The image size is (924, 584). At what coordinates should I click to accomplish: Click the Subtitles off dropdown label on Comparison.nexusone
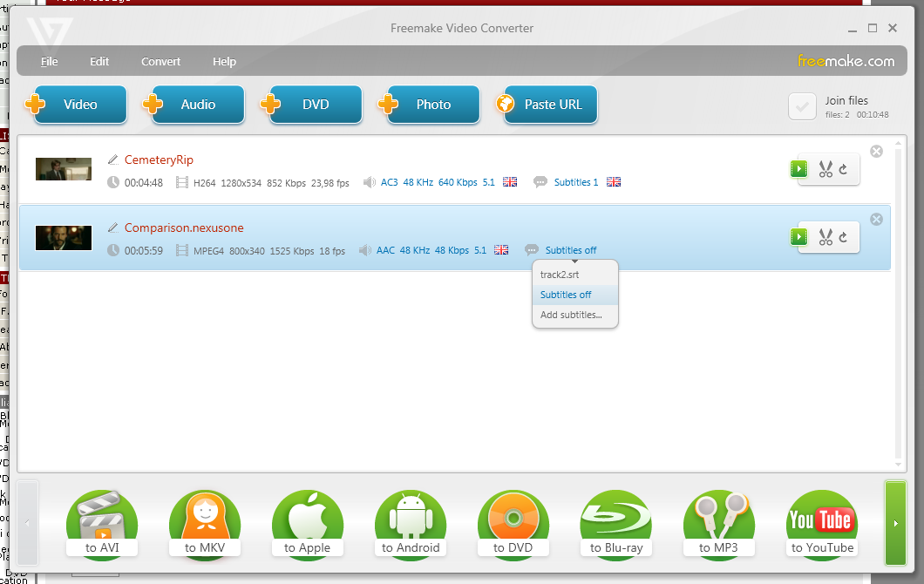[570, 250]
